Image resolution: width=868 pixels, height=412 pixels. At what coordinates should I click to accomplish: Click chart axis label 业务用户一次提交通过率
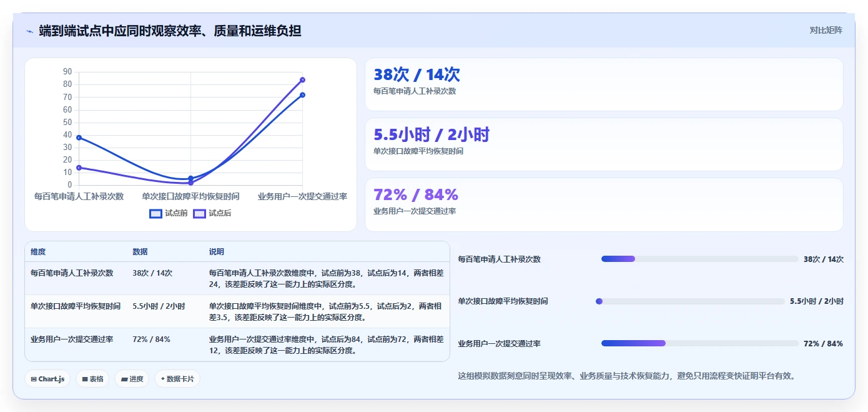coord(302,196)
